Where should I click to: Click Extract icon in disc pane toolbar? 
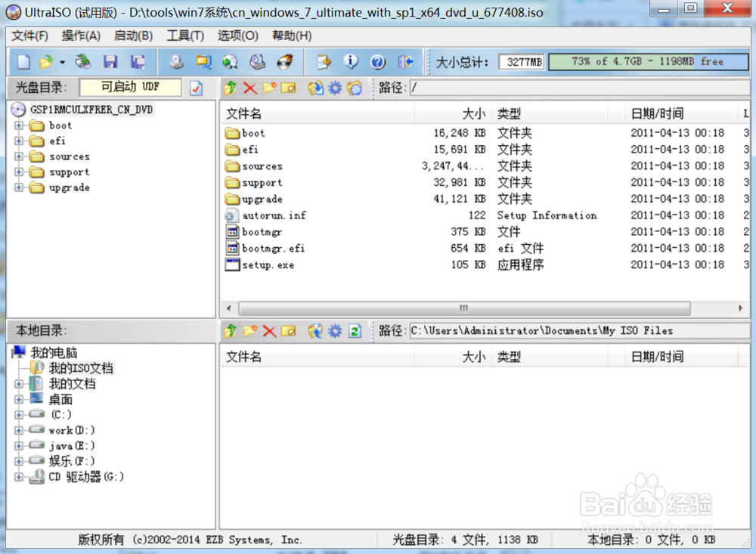[316, 88]
